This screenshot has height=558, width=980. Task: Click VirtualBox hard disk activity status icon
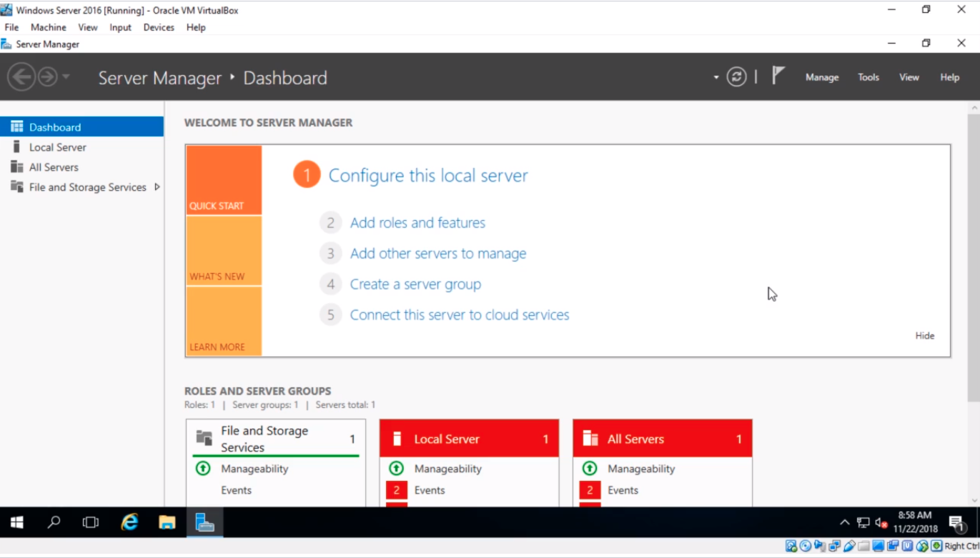[x=791, y=546]
